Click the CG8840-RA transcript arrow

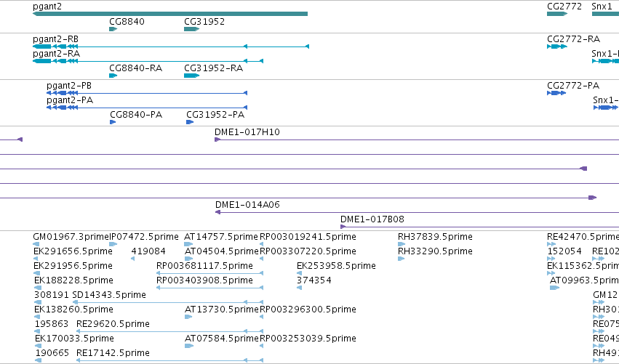point(113,76)
